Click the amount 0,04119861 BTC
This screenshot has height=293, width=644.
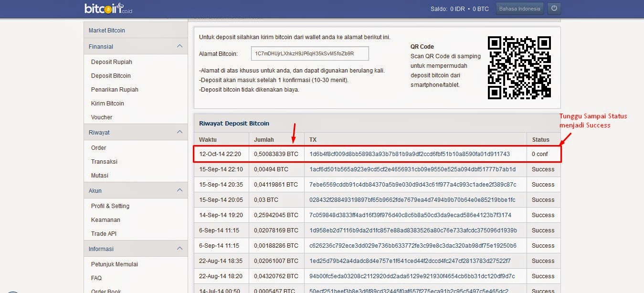276,185
